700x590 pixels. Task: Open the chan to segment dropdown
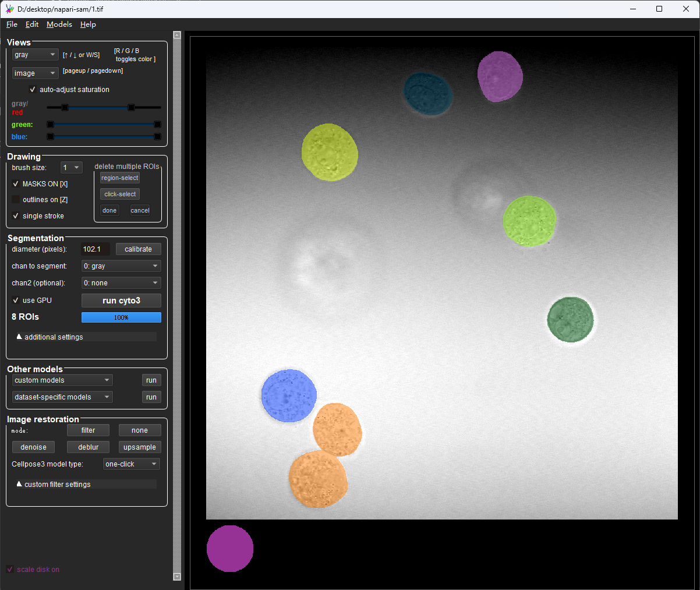(121, 266)
